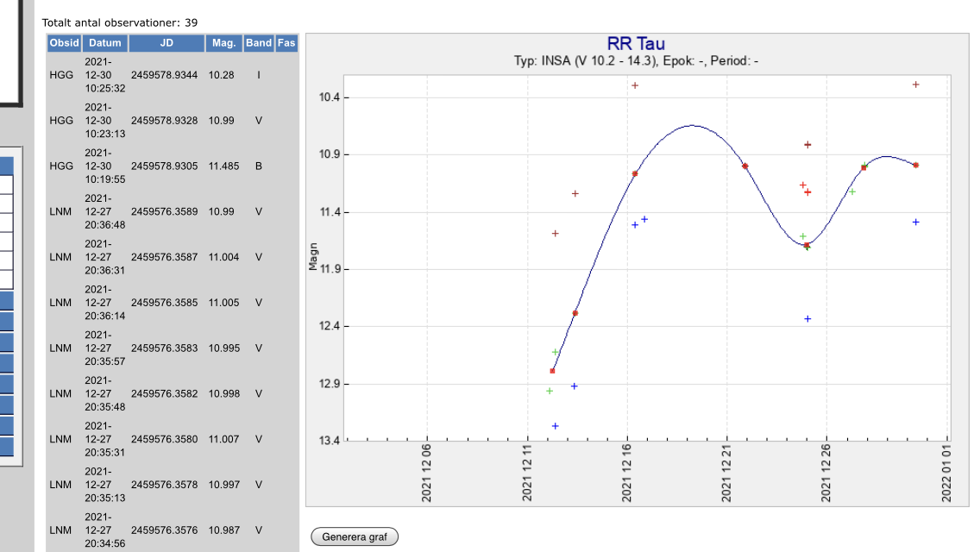
Task: Click the Band column header
Action: pyautogui.click(x=258, y=43)
